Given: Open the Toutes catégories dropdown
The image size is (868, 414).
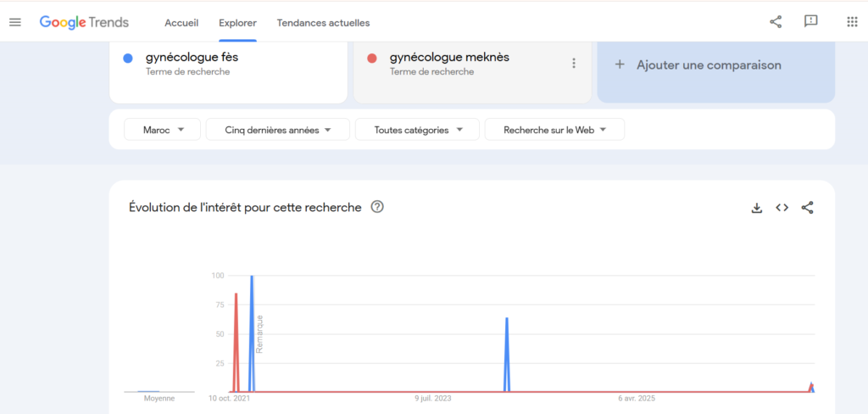Looking at the screenshot, I should (417, 130).
